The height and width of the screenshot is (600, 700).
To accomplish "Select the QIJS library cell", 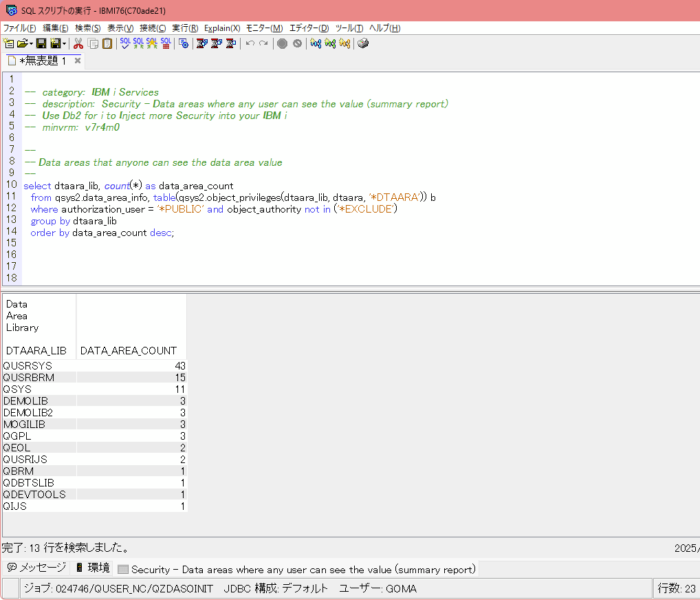I will point(39,506).
